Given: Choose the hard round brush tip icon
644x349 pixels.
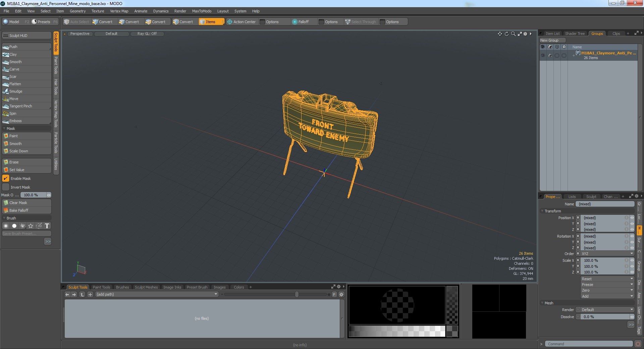Looking at the screenshot, I should click(14, 226).
